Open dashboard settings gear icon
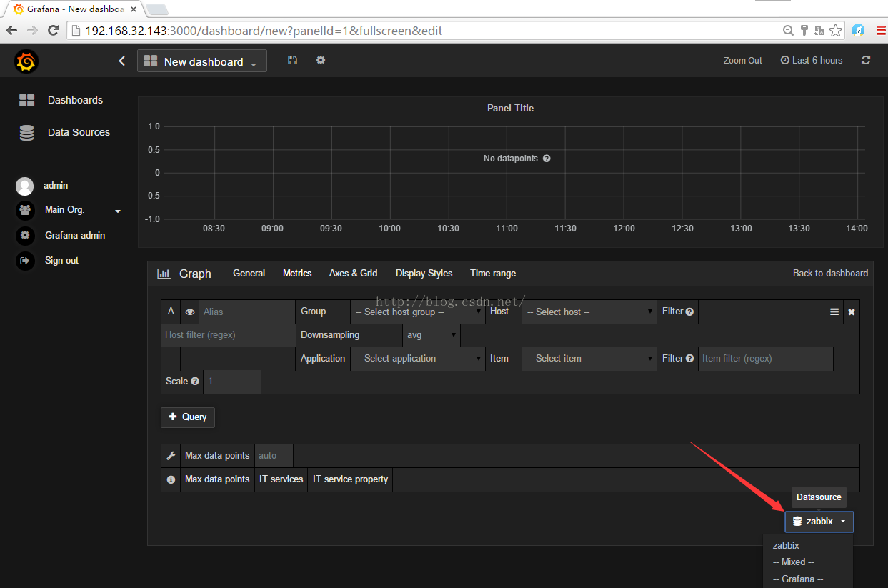This screenshot has width=888, height=588. click(x=321, y=60)
